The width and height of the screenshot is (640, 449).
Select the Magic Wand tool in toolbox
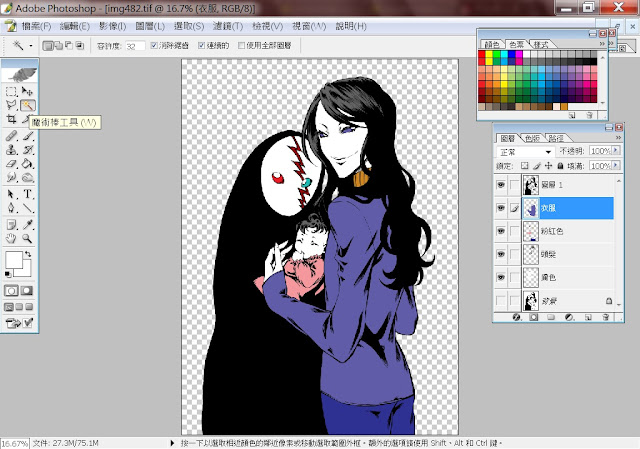pos(27,105)
